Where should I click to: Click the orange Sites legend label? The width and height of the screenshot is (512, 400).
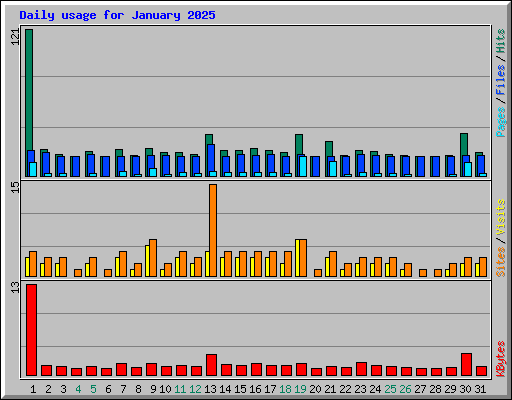(501, 262)
